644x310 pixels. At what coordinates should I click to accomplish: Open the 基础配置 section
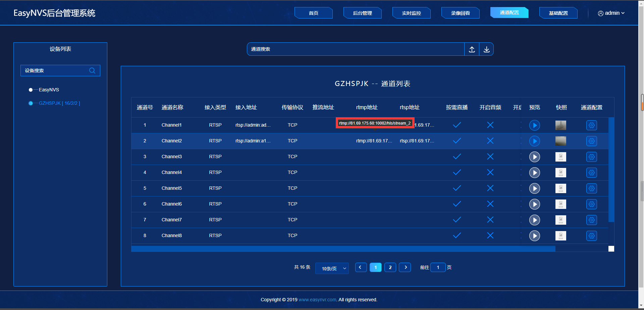pyautogui.click(x=558, y=13)
